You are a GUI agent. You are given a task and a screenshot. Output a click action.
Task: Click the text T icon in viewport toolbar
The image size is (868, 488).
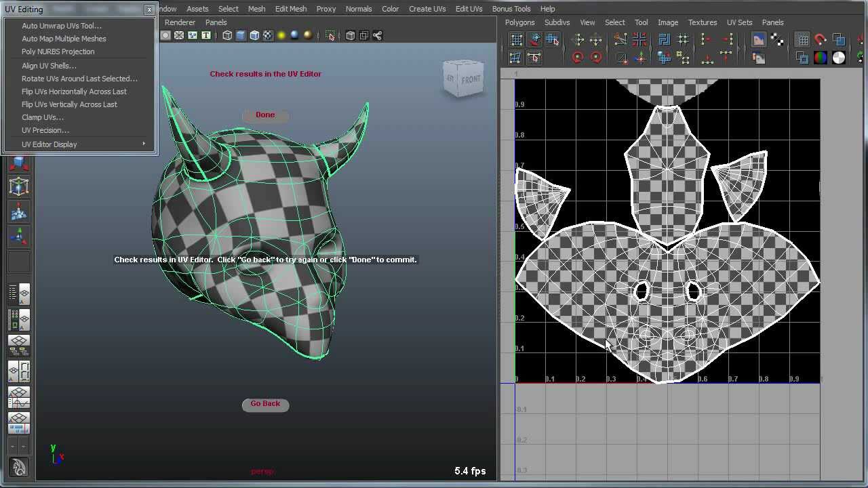(x=205, y=35)
